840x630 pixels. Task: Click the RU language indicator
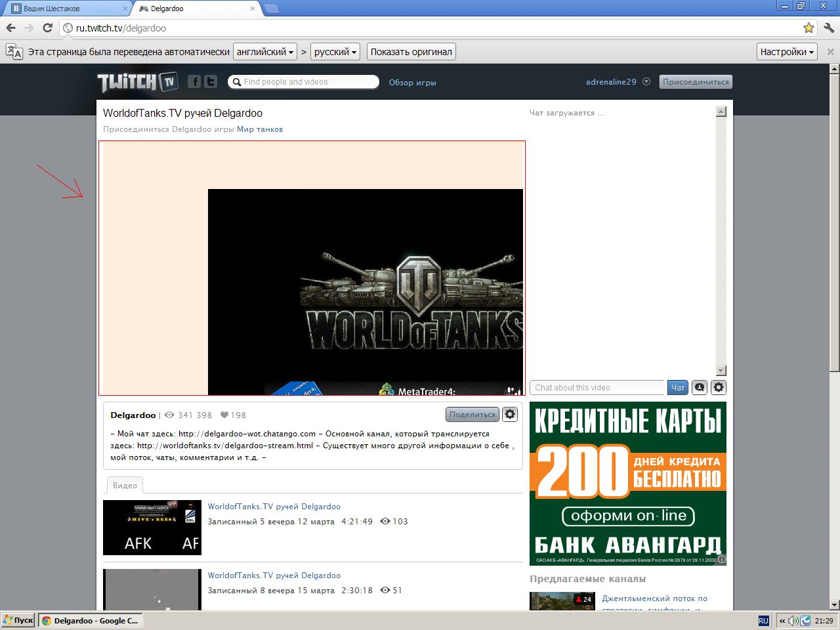763,620
